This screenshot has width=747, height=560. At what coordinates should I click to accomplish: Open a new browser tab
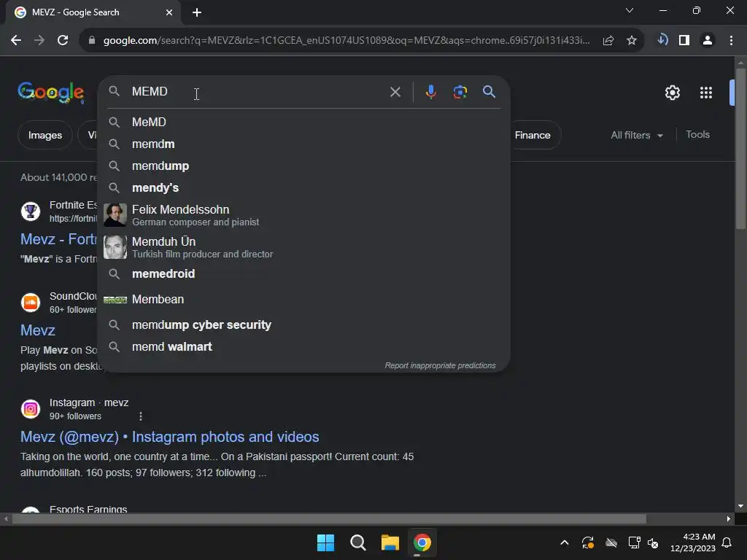point(197,12)
